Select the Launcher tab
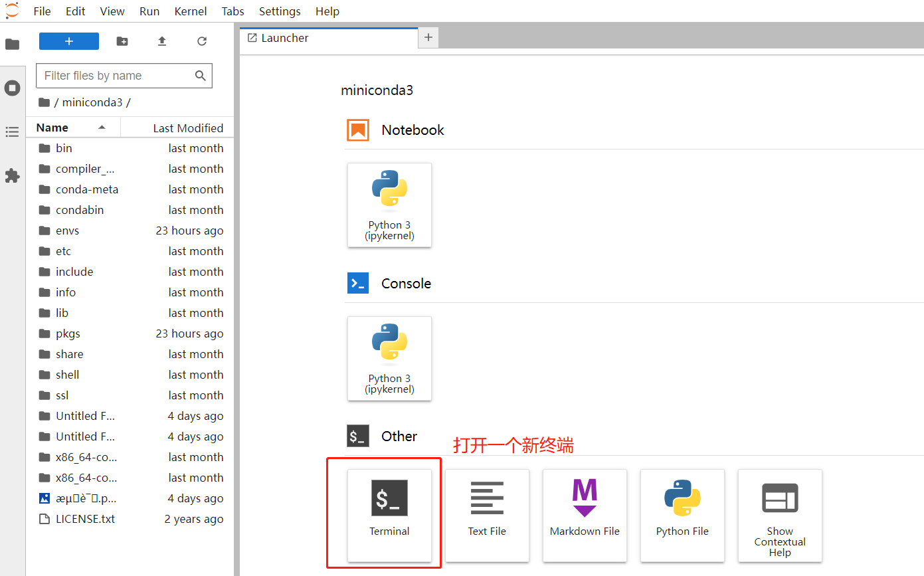Viewport: 924px width, 576px height. 329,38
